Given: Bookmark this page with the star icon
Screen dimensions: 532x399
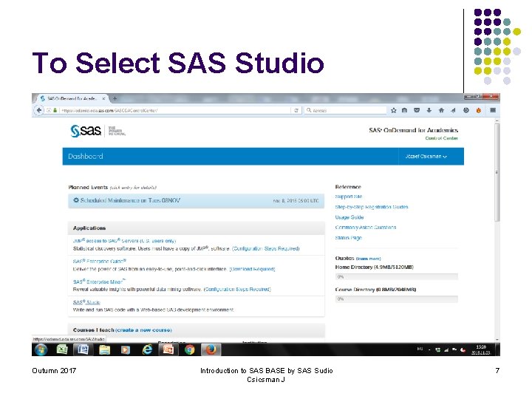Looking at the screenshot, I should click(394, 111).
